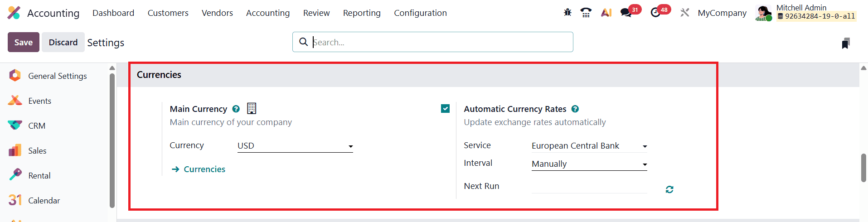
Task: Open the chat messages icon
Action: [x=626, y=13]
